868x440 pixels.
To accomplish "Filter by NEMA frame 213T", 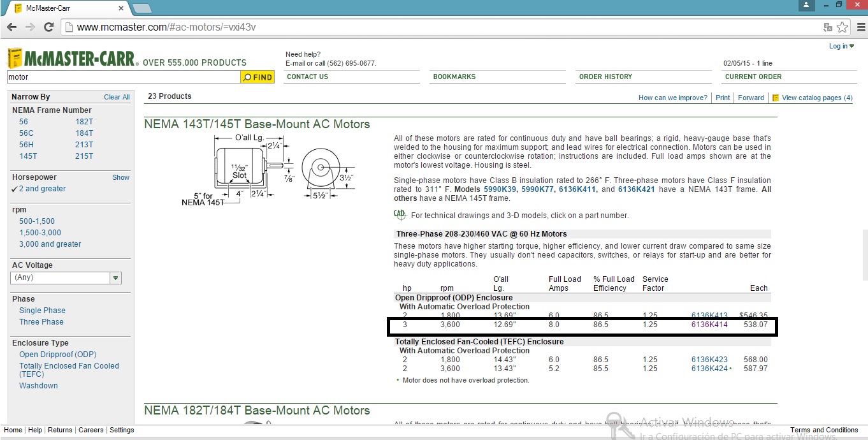I will coord(84,145).
